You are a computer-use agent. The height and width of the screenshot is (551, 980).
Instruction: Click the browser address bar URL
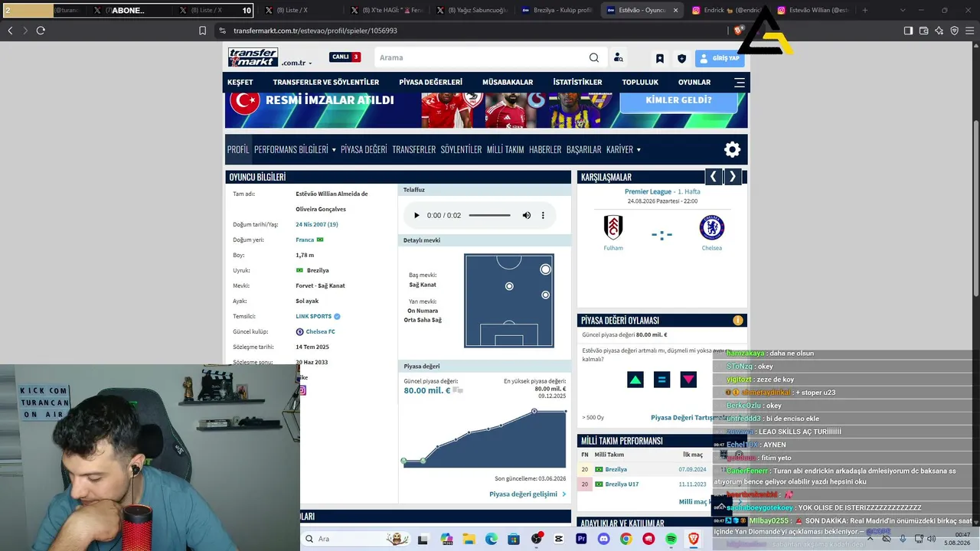tap(315, 31)
